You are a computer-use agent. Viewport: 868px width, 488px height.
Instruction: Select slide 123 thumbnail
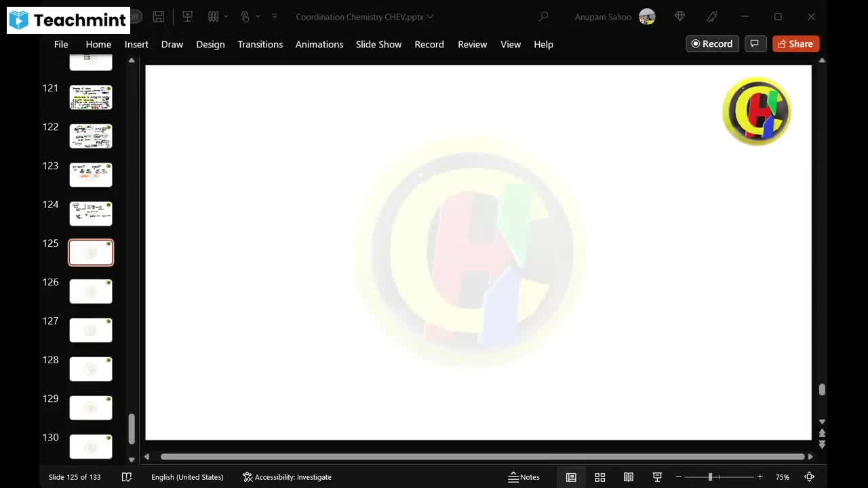click(x=91, y=175)
